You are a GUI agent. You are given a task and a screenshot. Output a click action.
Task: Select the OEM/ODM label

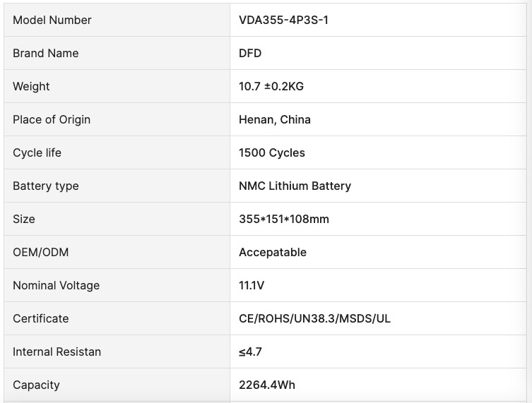(41, 253)
